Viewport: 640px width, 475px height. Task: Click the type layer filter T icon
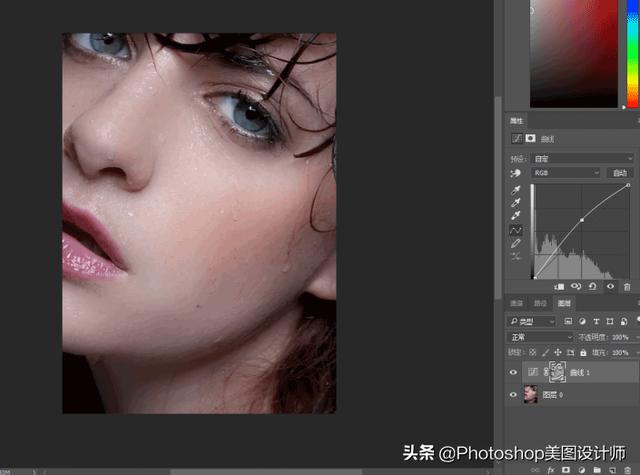pyautogui.click(x=596, y=322)
